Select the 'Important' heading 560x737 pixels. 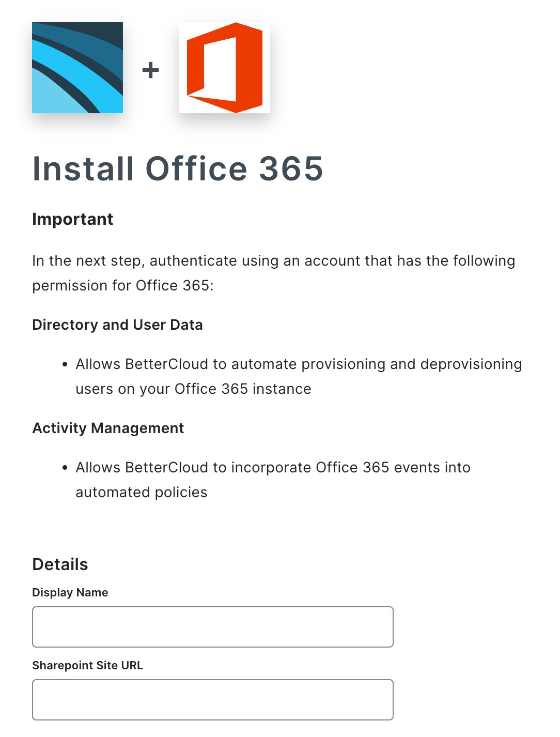(72, 219)
